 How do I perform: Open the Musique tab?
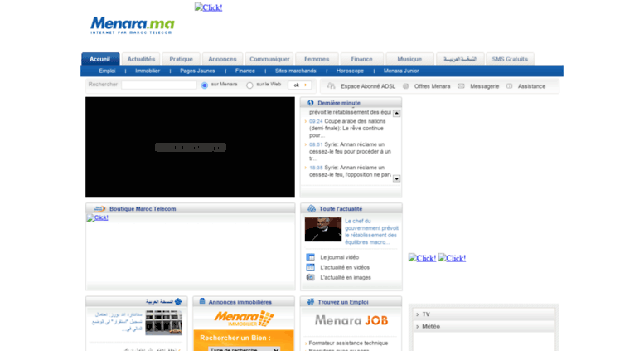(409, 59)
